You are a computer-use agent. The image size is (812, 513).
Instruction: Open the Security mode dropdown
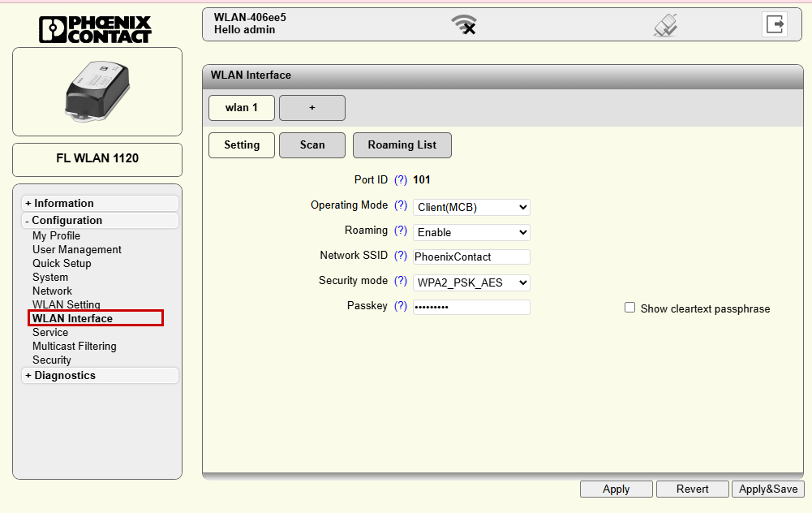click(x=471, y=282)
